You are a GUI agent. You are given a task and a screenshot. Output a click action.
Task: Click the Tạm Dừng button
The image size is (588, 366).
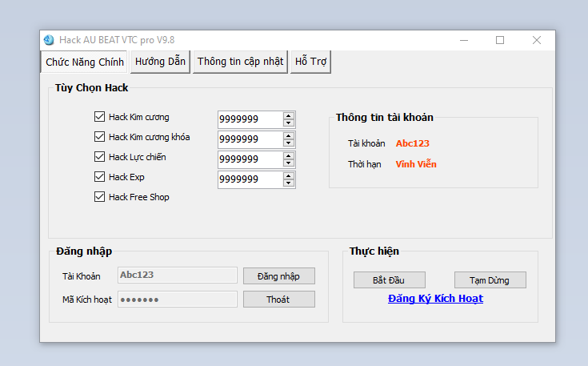click(x=490, y=280)
